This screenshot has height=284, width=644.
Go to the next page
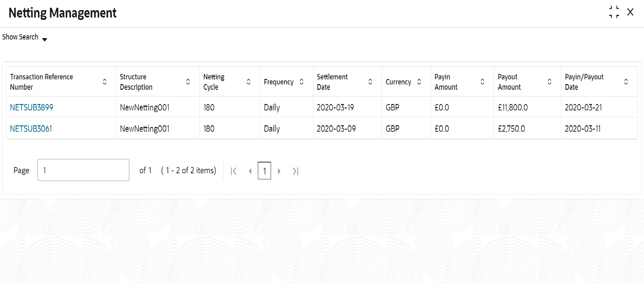[x=279, y=171]
